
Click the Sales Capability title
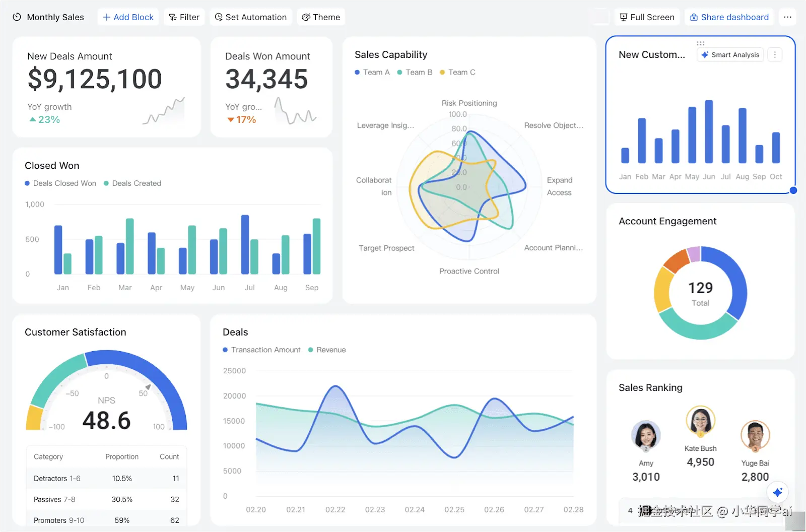point(391,54)
